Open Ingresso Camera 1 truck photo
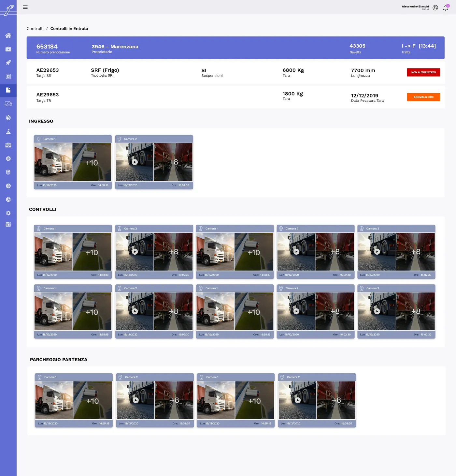The width and height of the screenshot is (456, 476). click(x=53, y=162)
